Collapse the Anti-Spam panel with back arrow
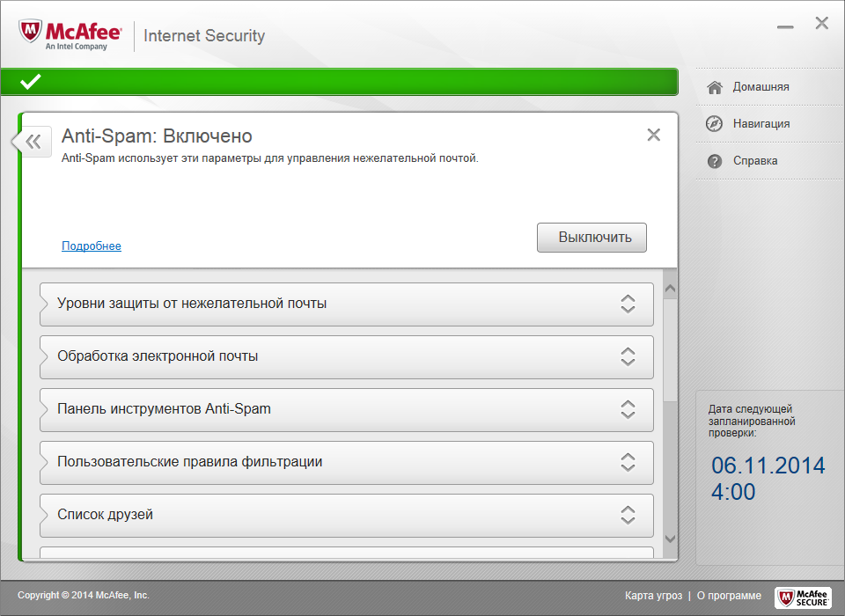The height and width of the screenshot is (616, 845). [x=32, y=141]
